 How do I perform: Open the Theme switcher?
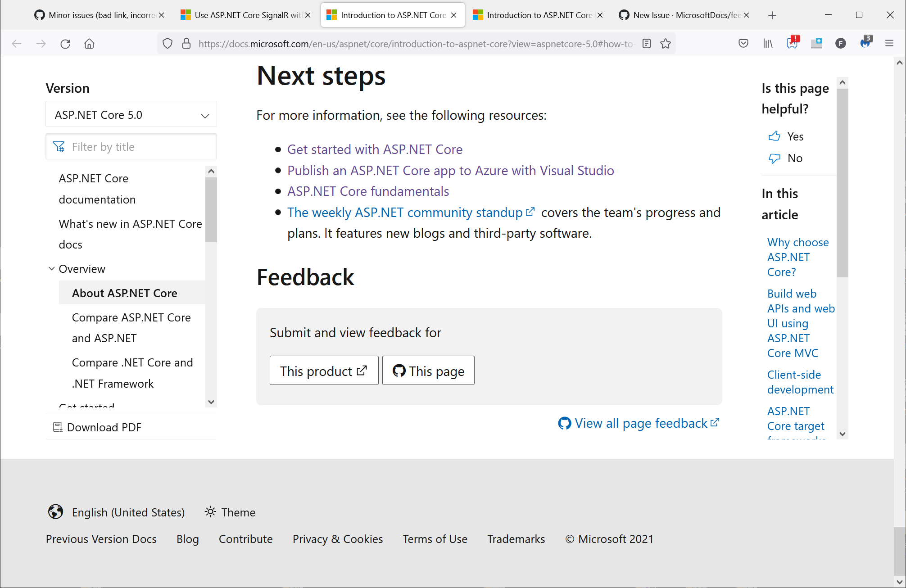[x=230, y=512]
